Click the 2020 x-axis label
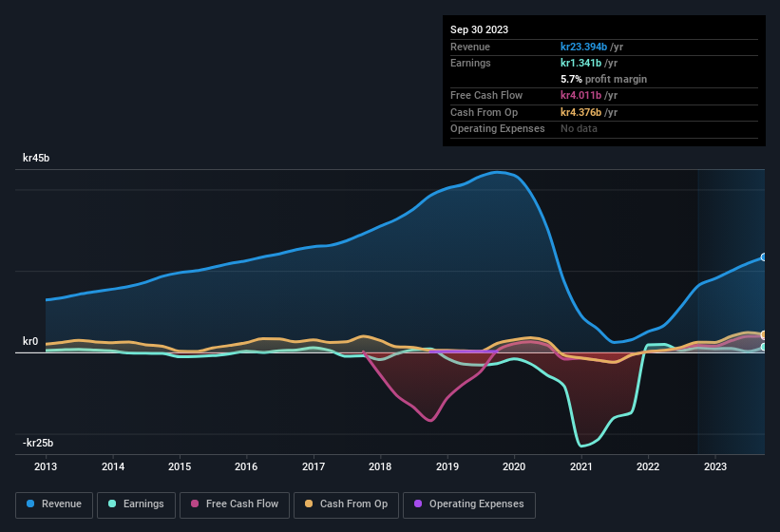This screenshot has height=532, width=780. [x=514, y=466]
